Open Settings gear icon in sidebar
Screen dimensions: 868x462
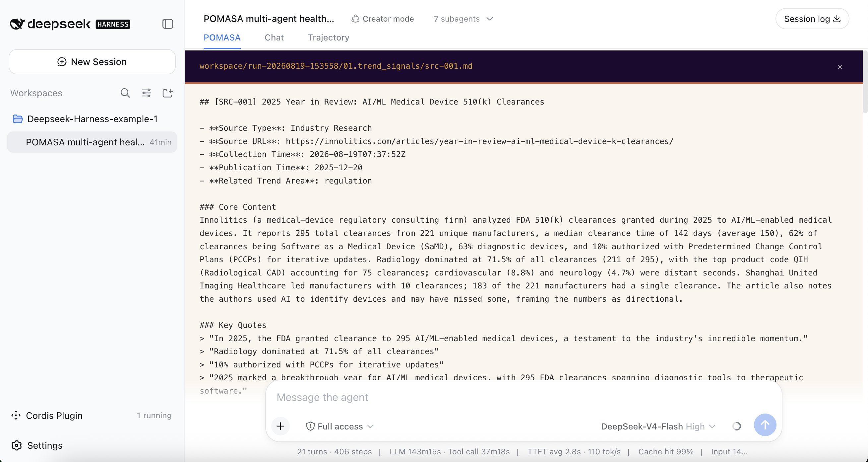coord(17,445)
